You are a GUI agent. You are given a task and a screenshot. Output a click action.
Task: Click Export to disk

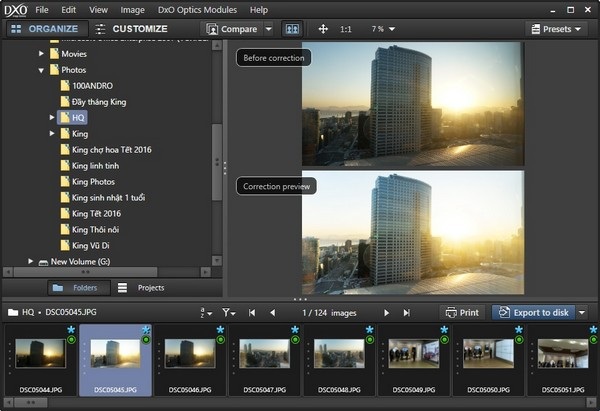click(533, 313)
